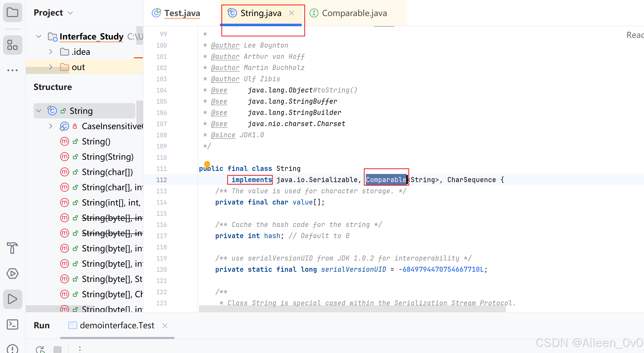Click the selected Comparable word on line 112

(386, 180)
